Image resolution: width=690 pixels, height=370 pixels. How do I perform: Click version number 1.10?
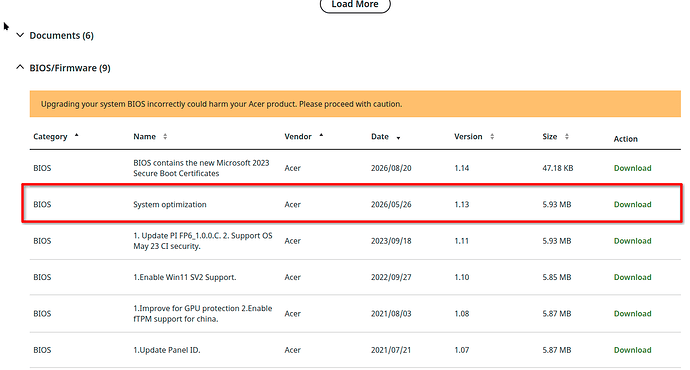coord(462,277)
